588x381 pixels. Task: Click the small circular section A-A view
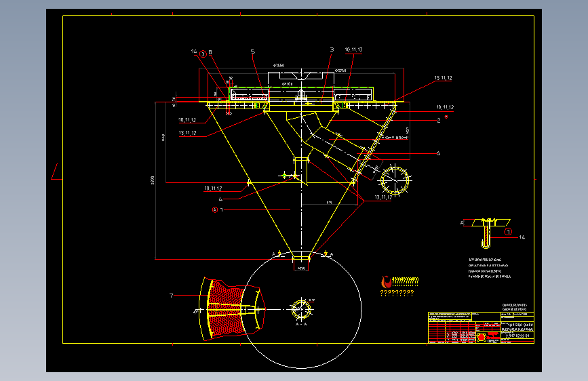point(301,309)
